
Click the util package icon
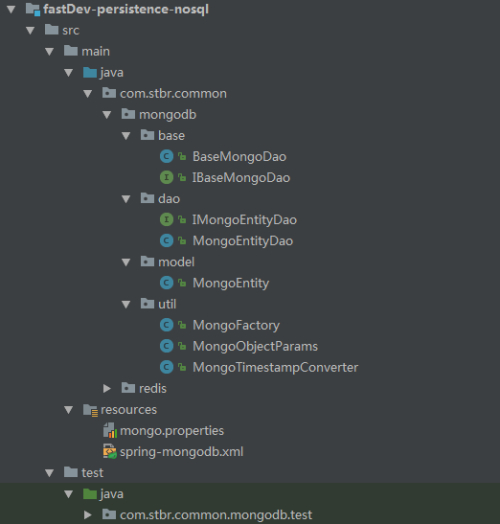pos(147,303)
